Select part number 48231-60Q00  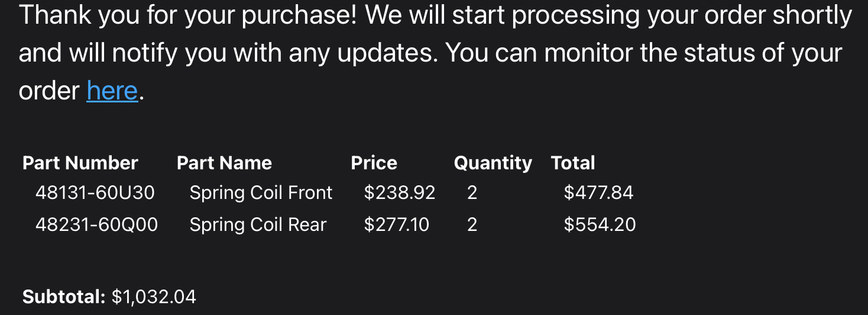[97, 224]
